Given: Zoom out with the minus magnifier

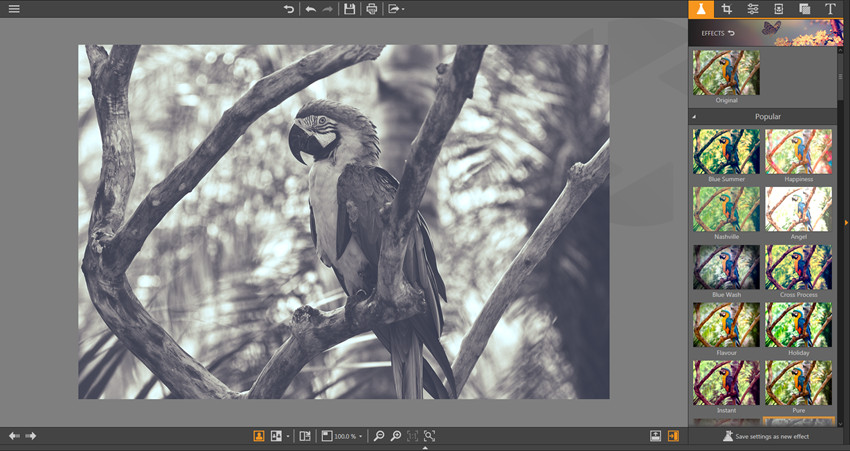Looking at the screenshot, I should coord(379,436).
